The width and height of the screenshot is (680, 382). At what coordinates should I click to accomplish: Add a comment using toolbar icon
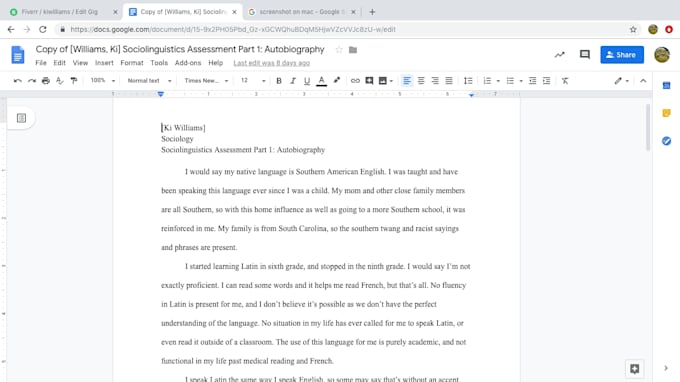[x=369, y=81]
